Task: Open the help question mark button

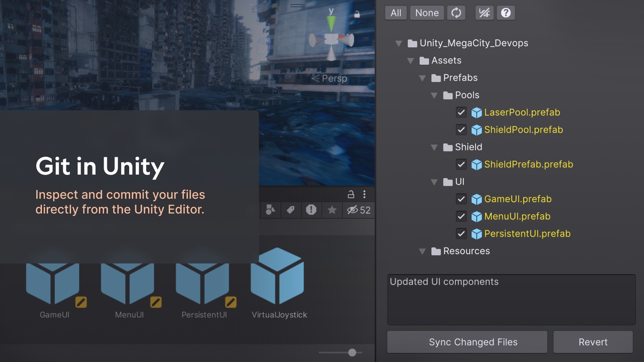Action: (x=506, y=13)
